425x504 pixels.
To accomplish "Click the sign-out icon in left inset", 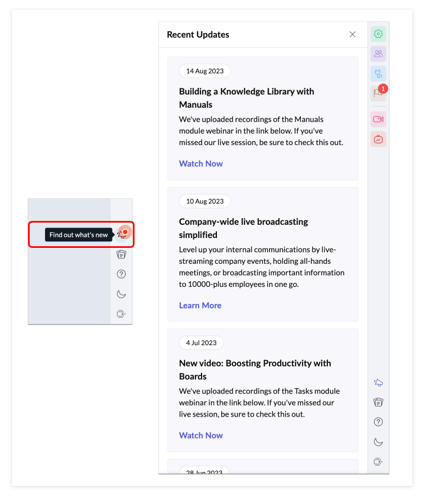I will coord(121,314).
